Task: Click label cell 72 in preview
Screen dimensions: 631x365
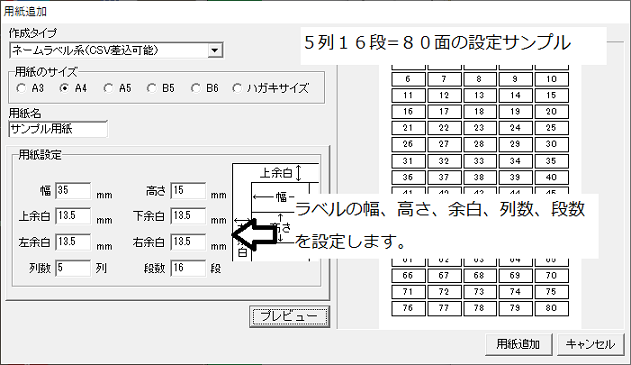Action: [x=444, y=292]
